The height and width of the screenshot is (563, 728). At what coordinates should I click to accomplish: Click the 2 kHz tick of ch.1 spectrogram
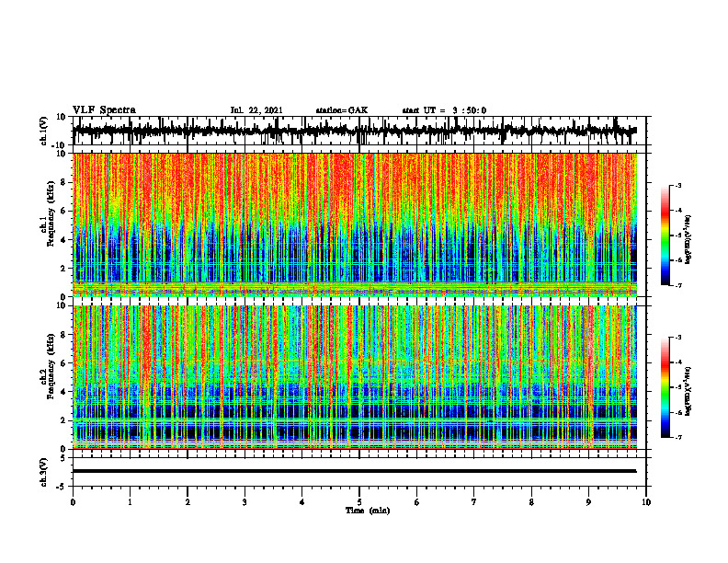point(64,269)
